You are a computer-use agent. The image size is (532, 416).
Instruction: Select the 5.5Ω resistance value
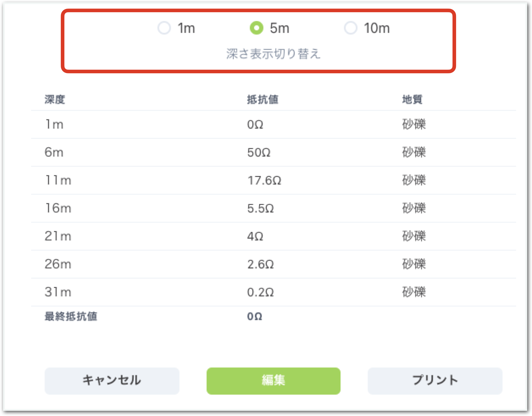coord(260,209)
